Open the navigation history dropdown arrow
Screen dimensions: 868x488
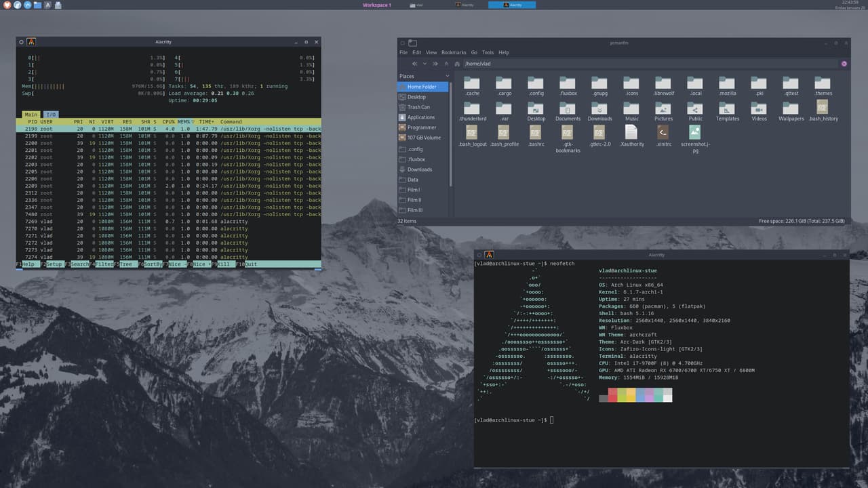click(x=425, y=64)
